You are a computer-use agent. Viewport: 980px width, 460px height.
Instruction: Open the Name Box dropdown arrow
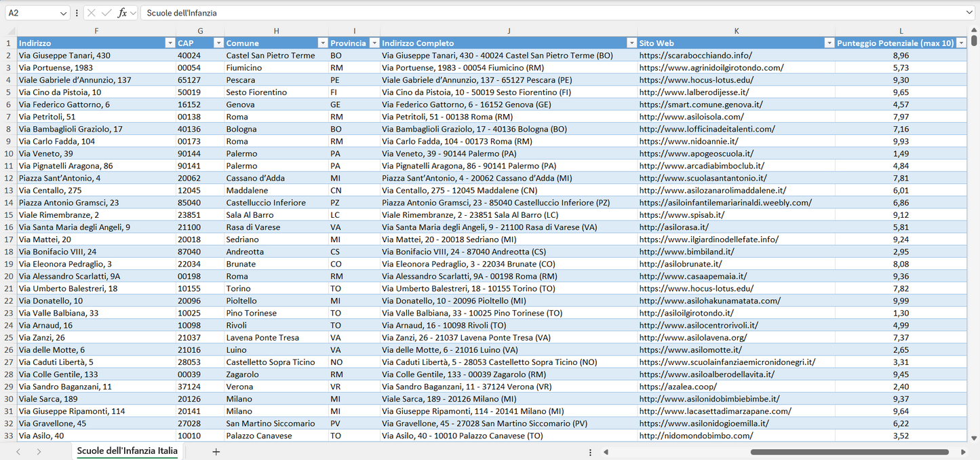pos(65,12)
